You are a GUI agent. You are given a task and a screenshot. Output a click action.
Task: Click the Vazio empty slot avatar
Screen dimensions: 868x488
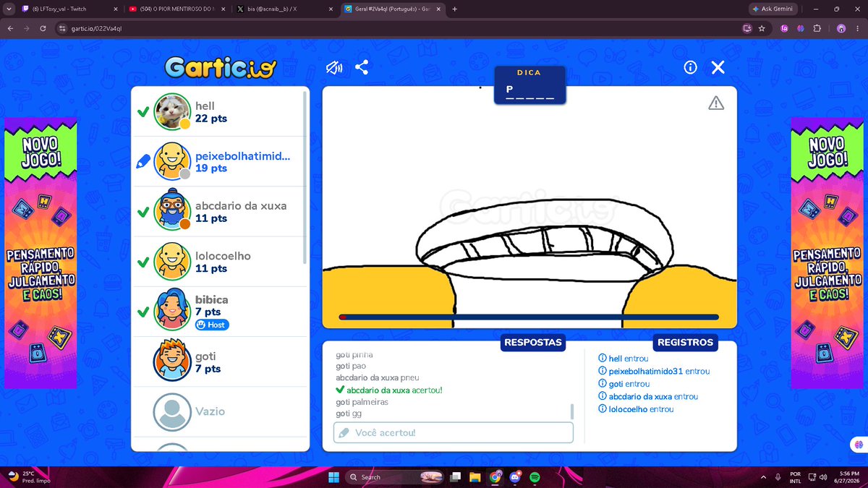click(x=172, y=411)
